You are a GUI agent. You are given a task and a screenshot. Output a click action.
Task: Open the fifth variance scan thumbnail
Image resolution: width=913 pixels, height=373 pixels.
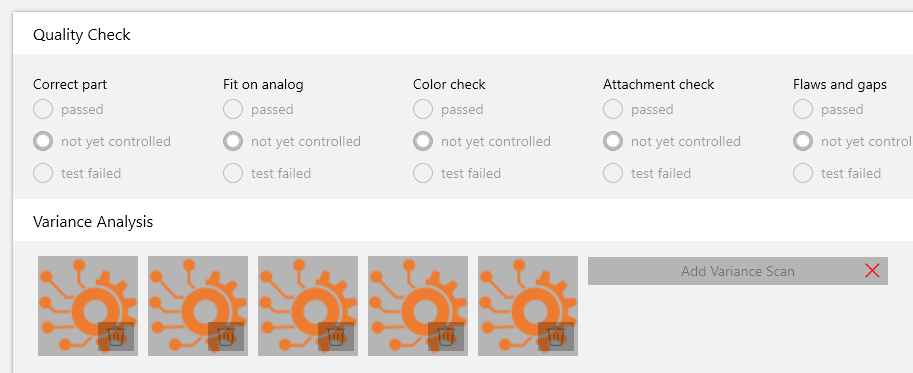[528, 305]
